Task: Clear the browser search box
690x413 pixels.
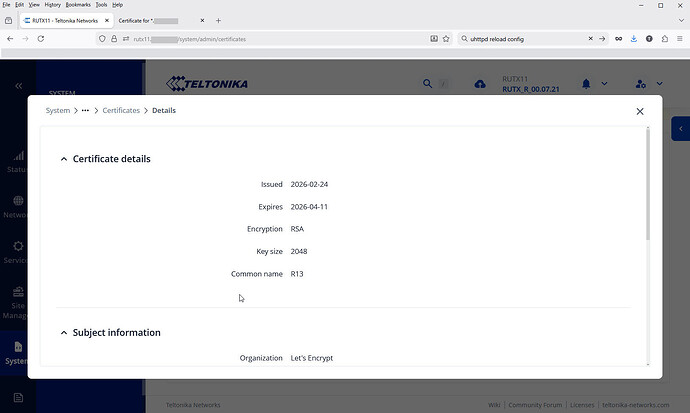Action: 591,39
